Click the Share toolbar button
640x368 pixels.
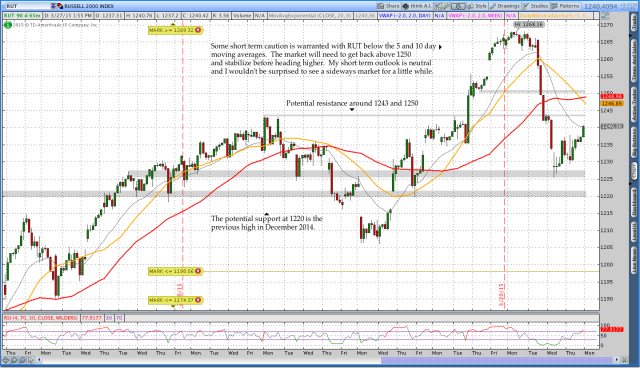coord(389,6)
